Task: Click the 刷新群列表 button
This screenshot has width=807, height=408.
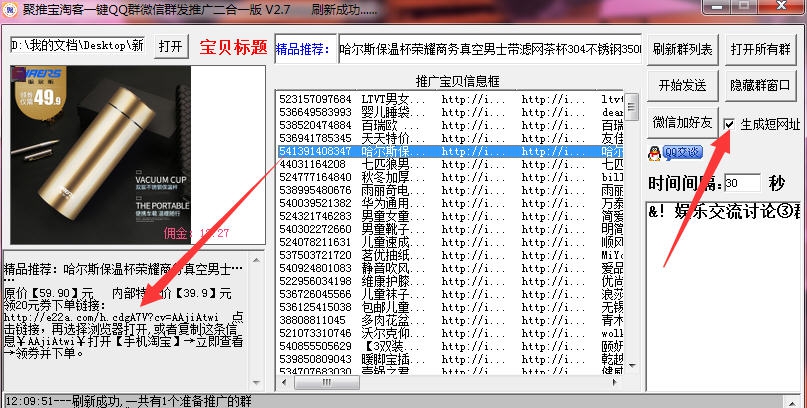Action: click(682, 49)
